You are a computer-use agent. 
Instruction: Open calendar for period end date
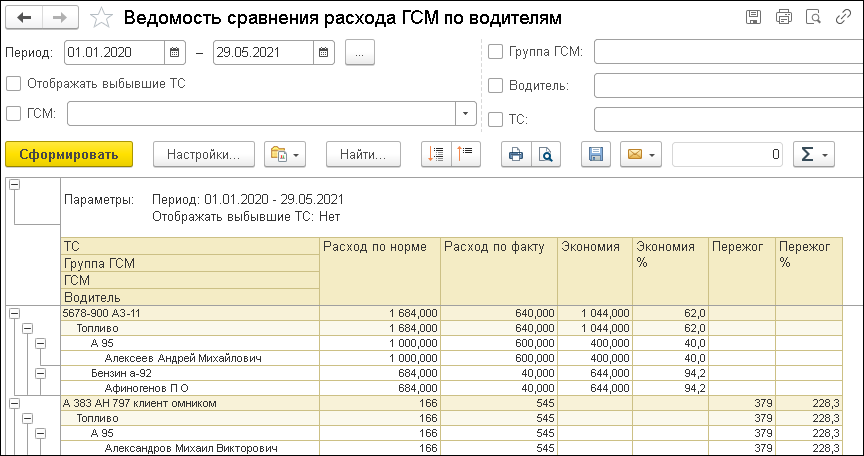click(323, 51)
